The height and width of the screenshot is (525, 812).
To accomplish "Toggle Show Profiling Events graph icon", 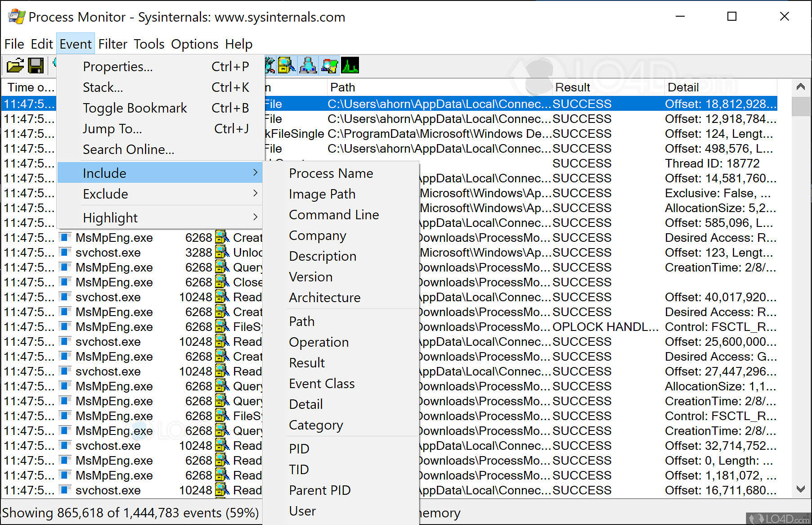I will [350, 66].
